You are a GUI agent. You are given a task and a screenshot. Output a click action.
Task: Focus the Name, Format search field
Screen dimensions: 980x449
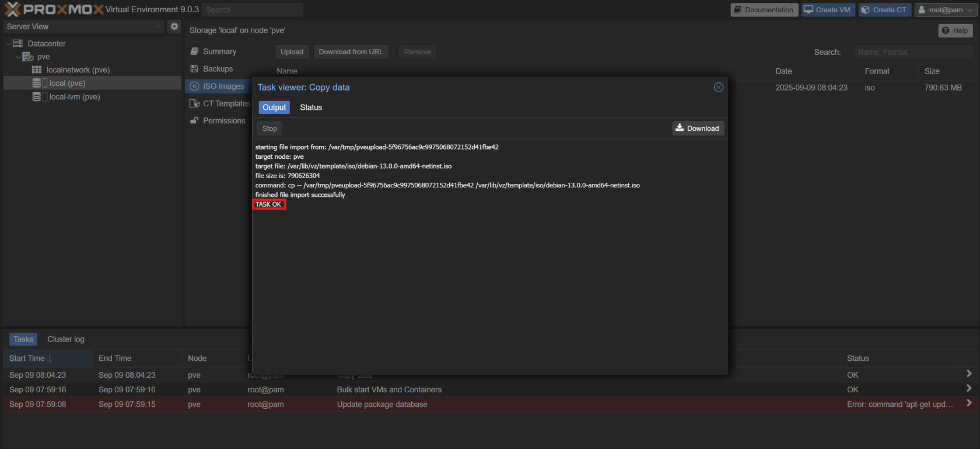pyautogui.click(x=913, y=52)
